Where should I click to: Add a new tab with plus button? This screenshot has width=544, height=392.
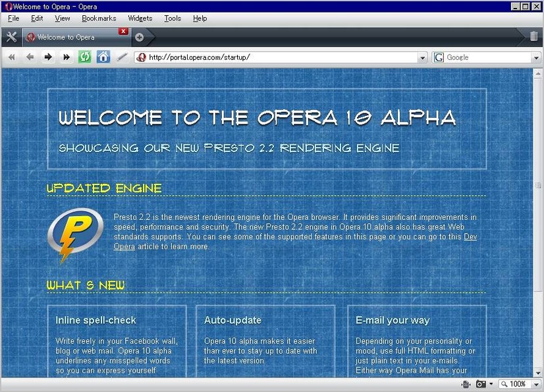tap(140, 37)
